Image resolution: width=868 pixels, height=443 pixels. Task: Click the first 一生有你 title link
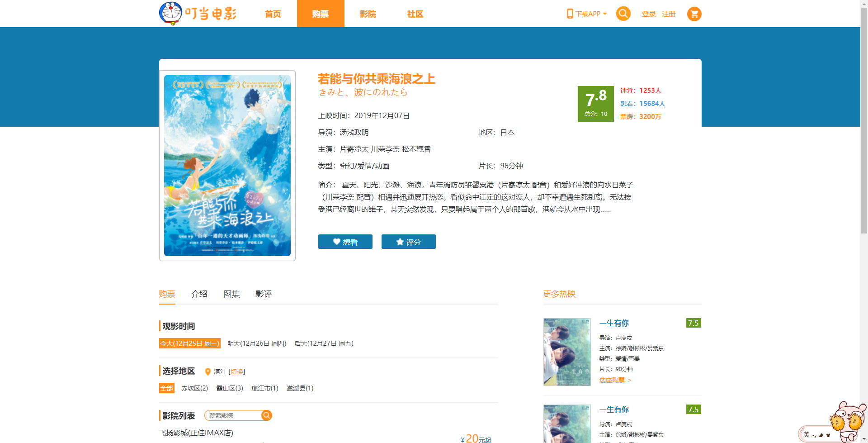[614, 323]
